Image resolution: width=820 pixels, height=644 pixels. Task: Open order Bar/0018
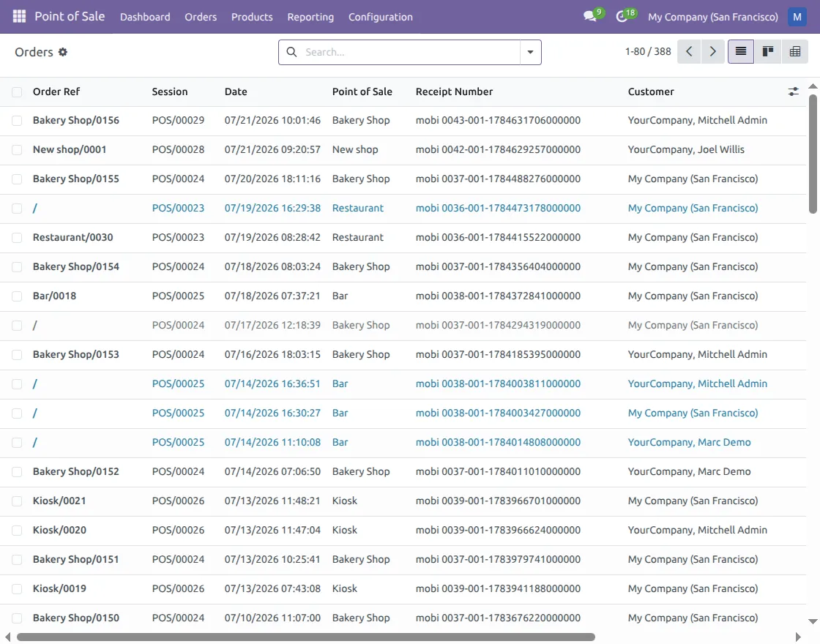click(54, 296)
